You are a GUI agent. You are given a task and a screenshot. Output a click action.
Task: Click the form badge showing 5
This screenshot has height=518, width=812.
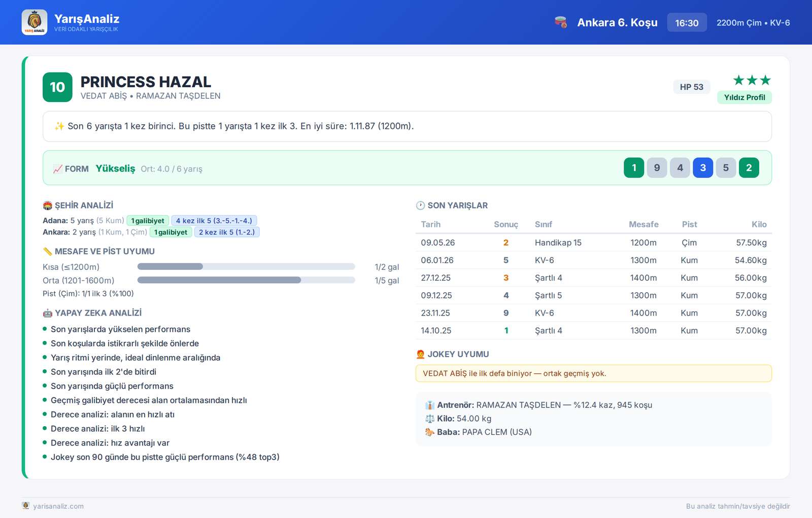tap(726, 168)
